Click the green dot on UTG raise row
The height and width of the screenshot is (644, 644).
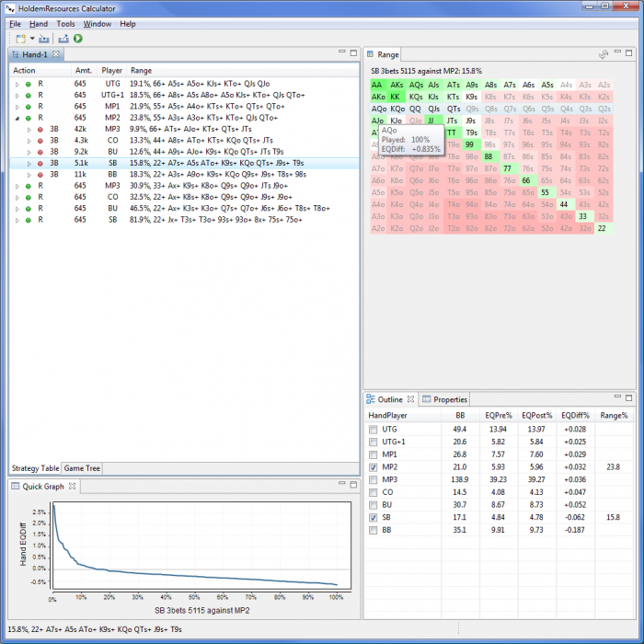tap(28, 84)
